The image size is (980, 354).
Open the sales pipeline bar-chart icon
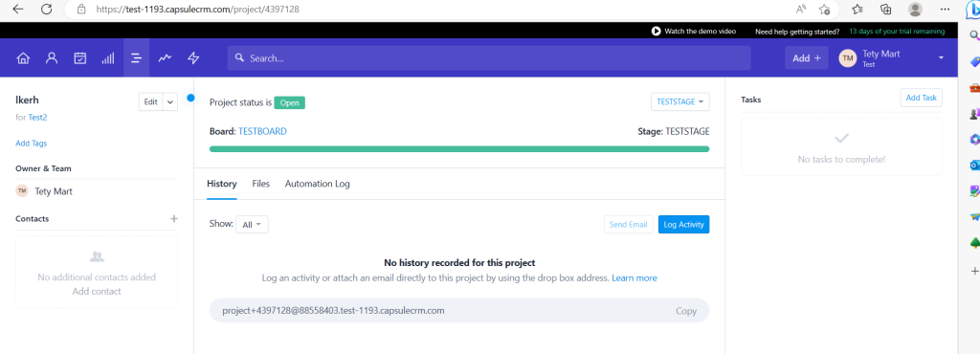(108, 58)
